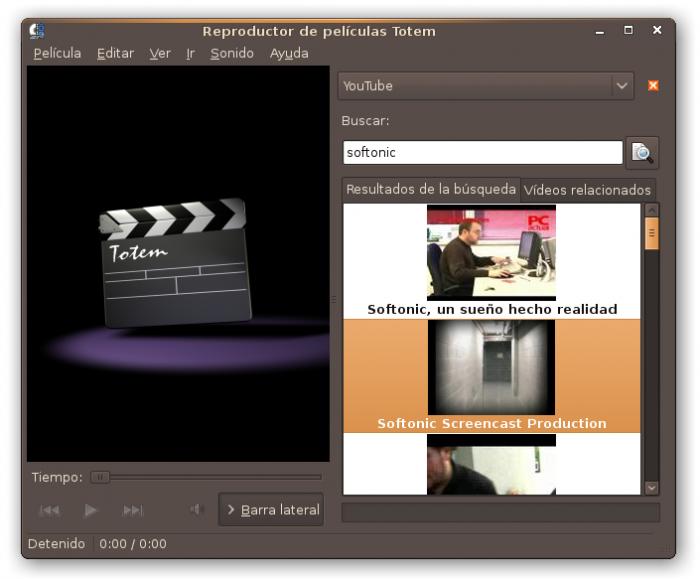700x579 pixels.
Task: Close the sidebar with orange X icon
Action: click(653, 86)
